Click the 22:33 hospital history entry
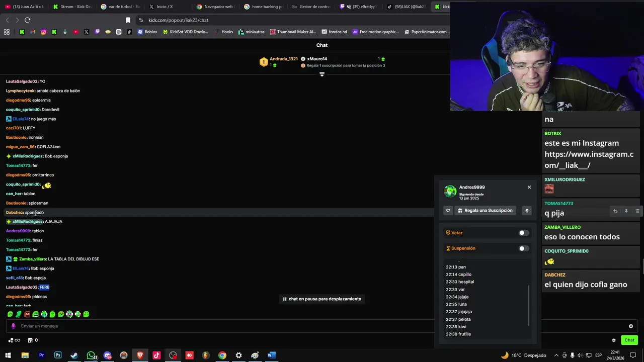 point(460,282)
